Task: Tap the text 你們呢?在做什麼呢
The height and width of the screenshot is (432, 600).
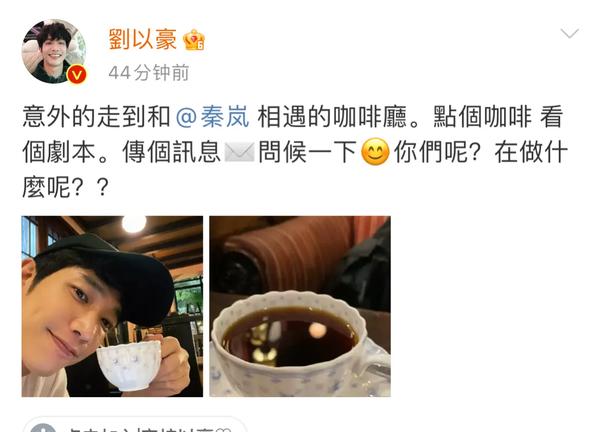Action: click(x=295, y=170)
